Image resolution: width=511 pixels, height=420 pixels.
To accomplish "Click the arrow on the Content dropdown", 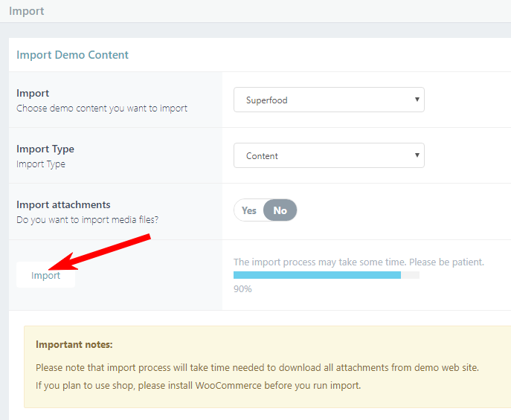I will point(417,155).
